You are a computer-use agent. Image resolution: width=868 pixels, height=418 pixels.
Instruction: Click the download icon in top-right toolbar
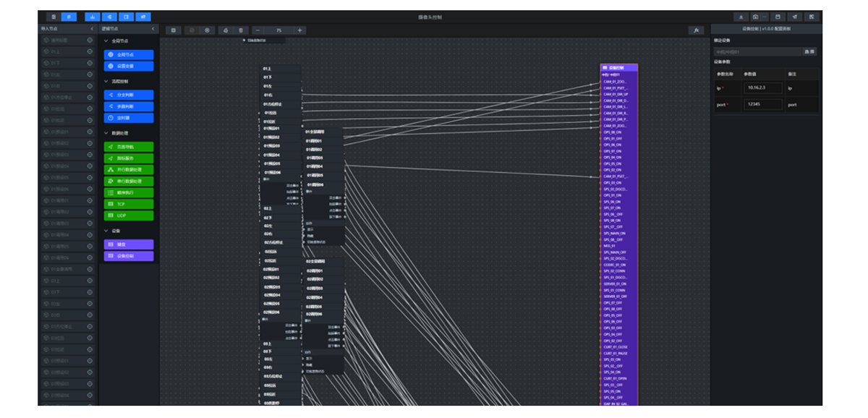point(741,17)
